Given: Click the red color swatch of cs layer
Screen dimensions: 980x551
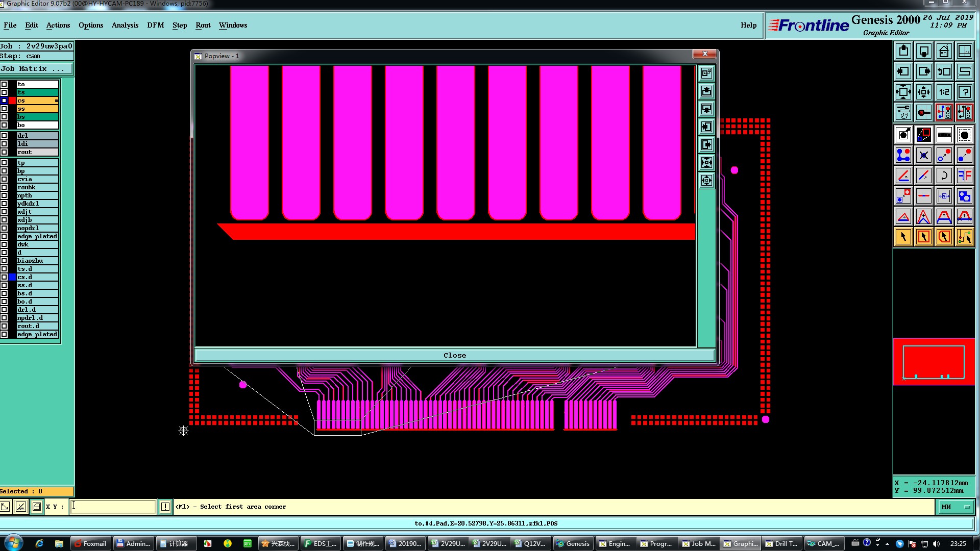Looking at the screenshot, I should pyautogui.click(x=12, y=101).
